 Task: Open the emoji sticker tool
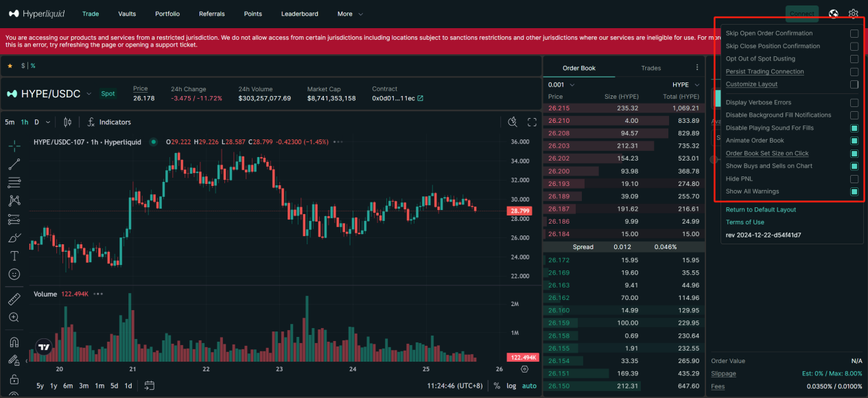(14, 274)
